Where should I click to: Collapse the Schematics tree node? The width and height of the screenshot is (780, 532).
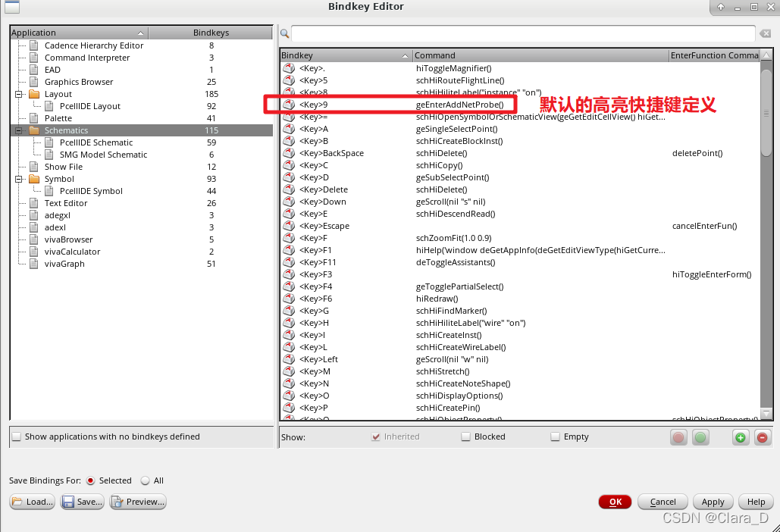[x=17, y=130]
